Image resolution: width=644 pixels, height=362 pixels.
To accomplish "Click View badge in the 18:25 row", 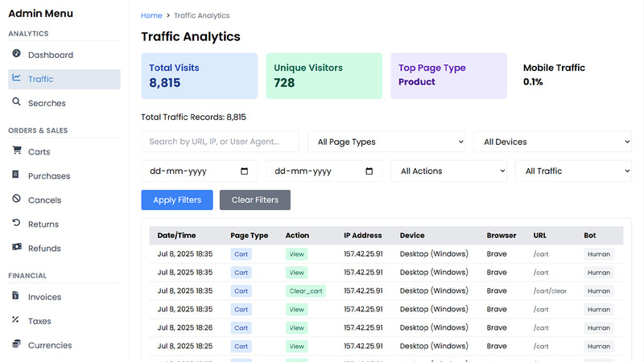I will coord(296,347).
